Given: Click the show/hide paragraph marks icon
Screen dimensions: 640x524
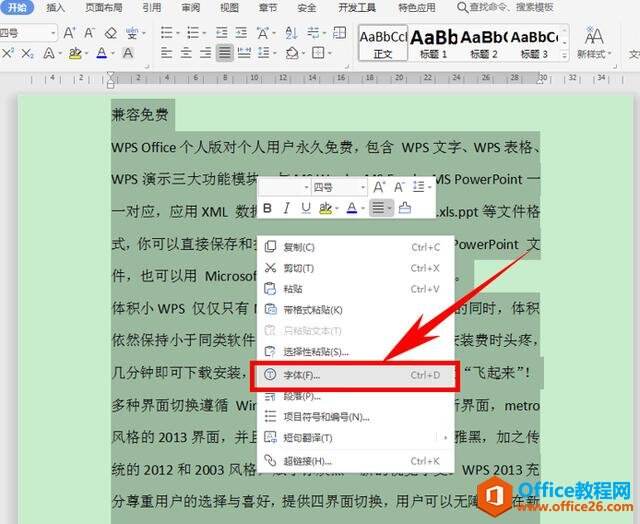Looking at the screenshot, I should coord(313,33).
